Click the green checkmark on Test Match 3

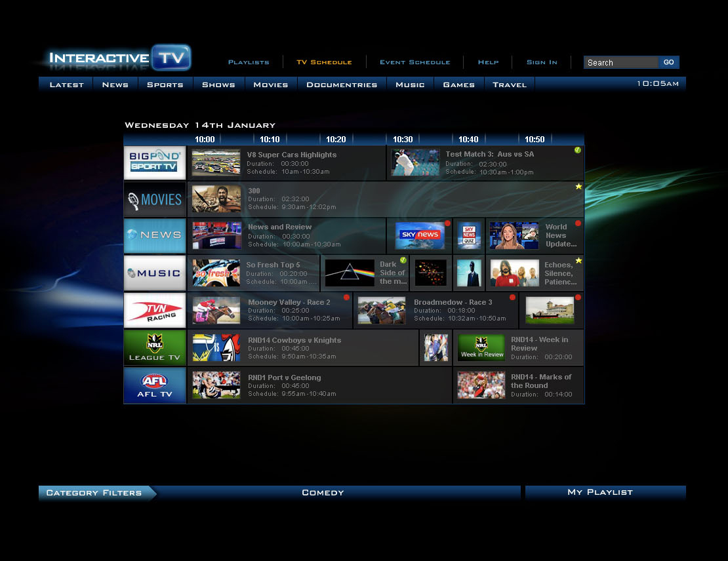578,150
